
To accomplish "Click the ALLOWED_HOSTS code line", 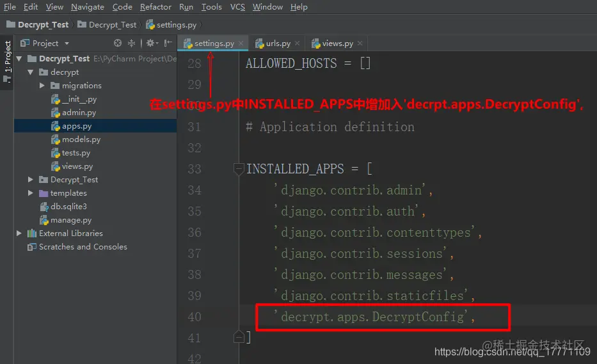I will pos(308,63).
